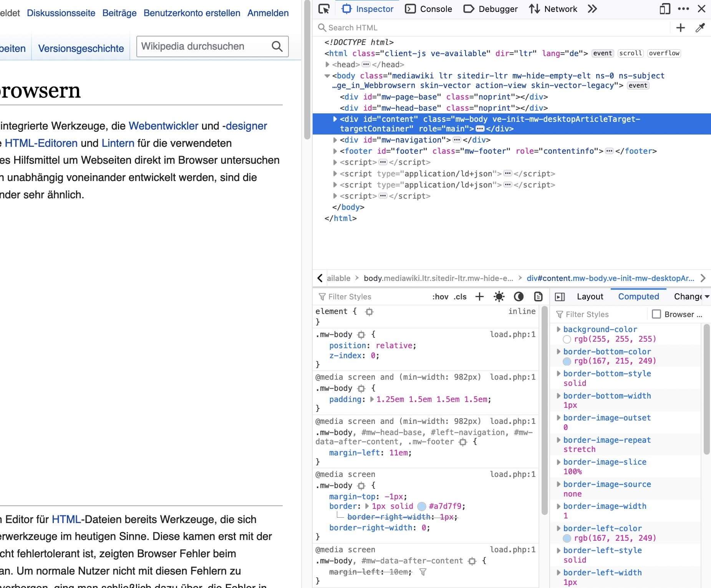This screenshot has height=588, width=711.
Task: Open DevTools three-dot options menu
Action: pyautogui.click(x=683, y=9)
